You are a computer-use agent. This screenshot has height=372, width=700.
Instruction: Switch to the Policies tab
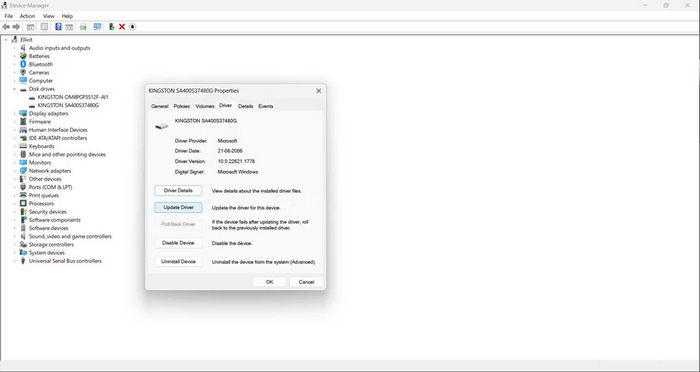pos(182,106)
